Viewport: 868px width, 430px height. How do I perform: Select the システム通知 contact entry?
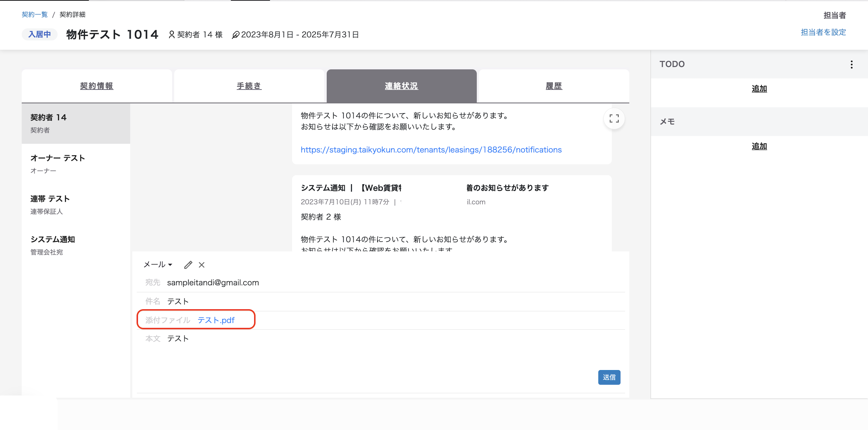coord(76,246)
